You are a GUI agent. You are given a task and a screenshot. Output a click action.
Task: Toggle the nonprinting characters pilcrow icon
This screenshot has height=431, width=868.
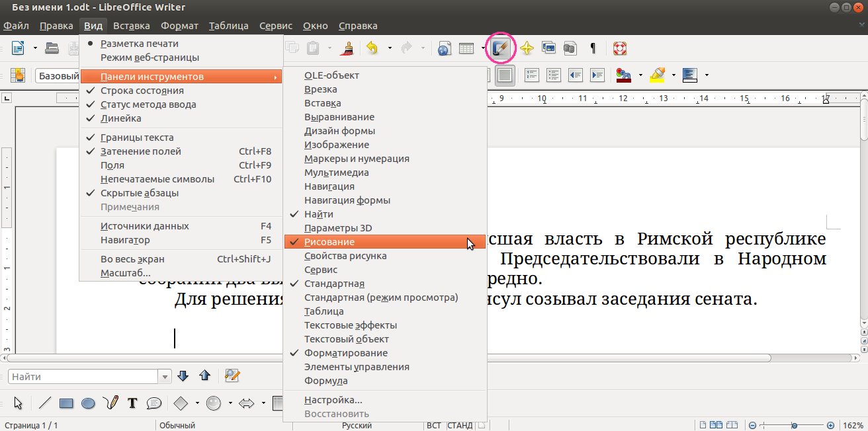[593, 48]
